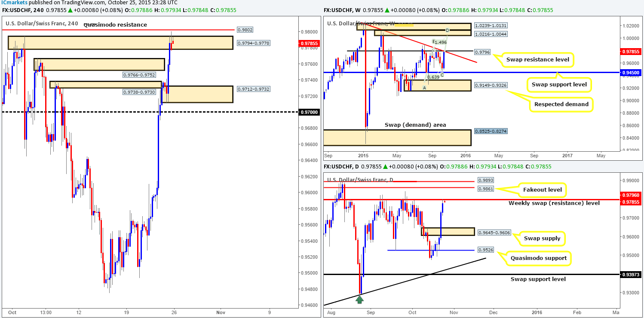Click the 'Dec' date label on the daily chart axis
This screenshot has width=644, height=318.
pos(494,312)
